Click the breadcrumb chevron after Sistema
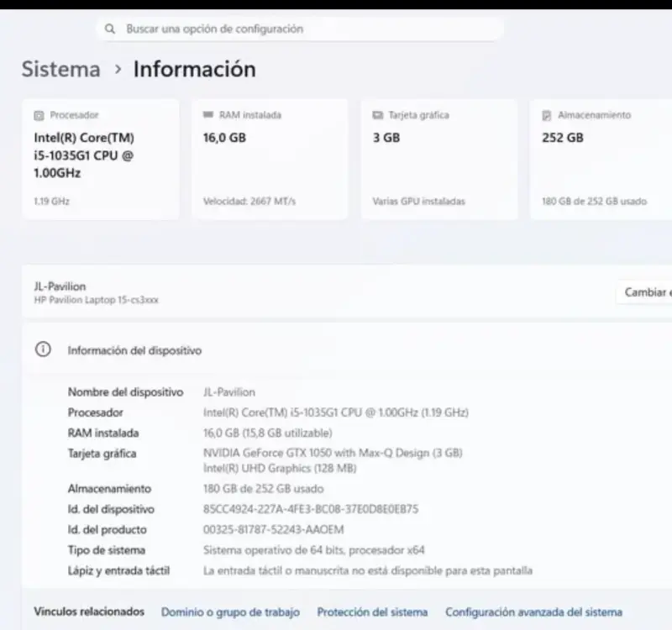This screenshot has width=672, height=630. [x=118, y=69]
